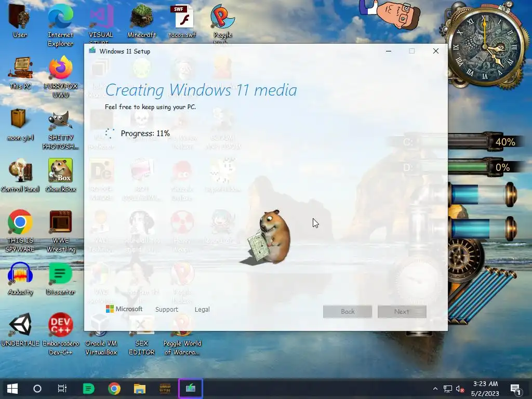
Task: Open Chrome from the taskbar
Action: (114, 389)
